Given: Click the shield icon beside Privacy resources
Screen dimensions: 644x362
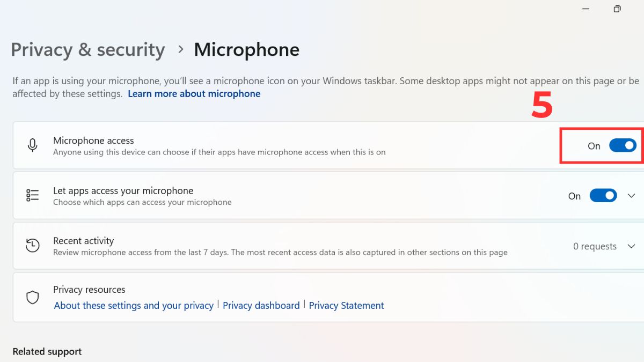Looking at the screenshot, I should (x=32, y=297).
